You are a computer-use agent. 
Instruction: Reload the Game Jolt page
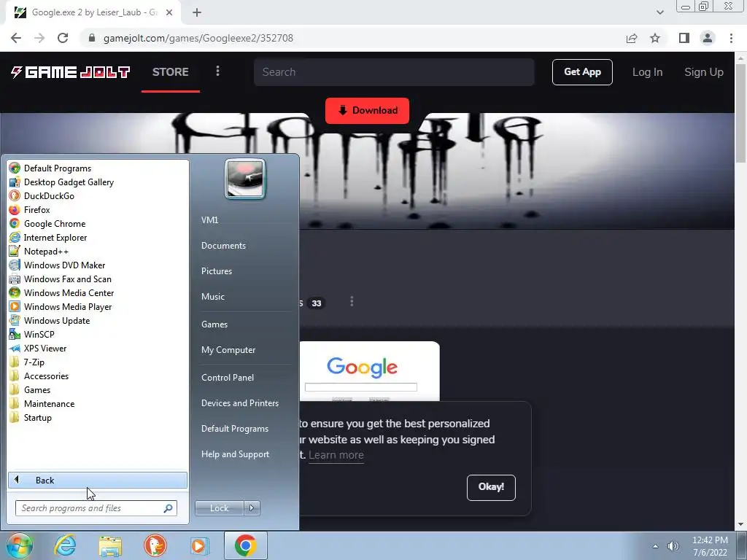tap(63, 38)
